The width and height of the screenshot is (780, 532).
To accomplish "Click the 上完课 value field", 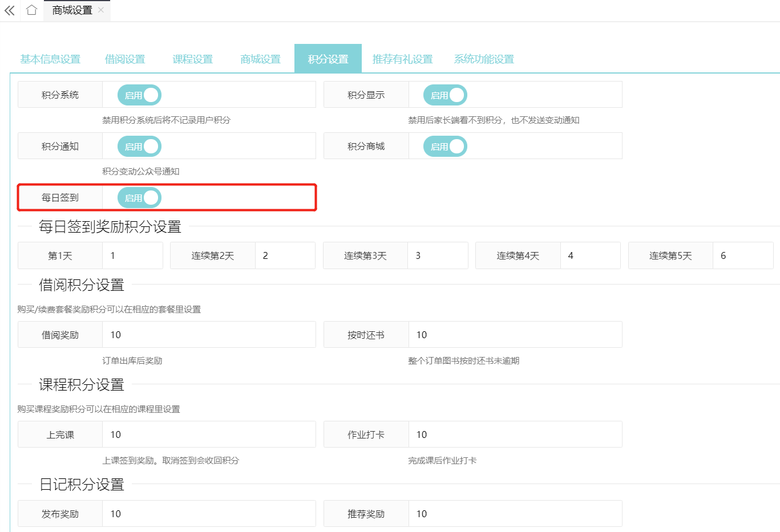I will click(x=209, y=434).
